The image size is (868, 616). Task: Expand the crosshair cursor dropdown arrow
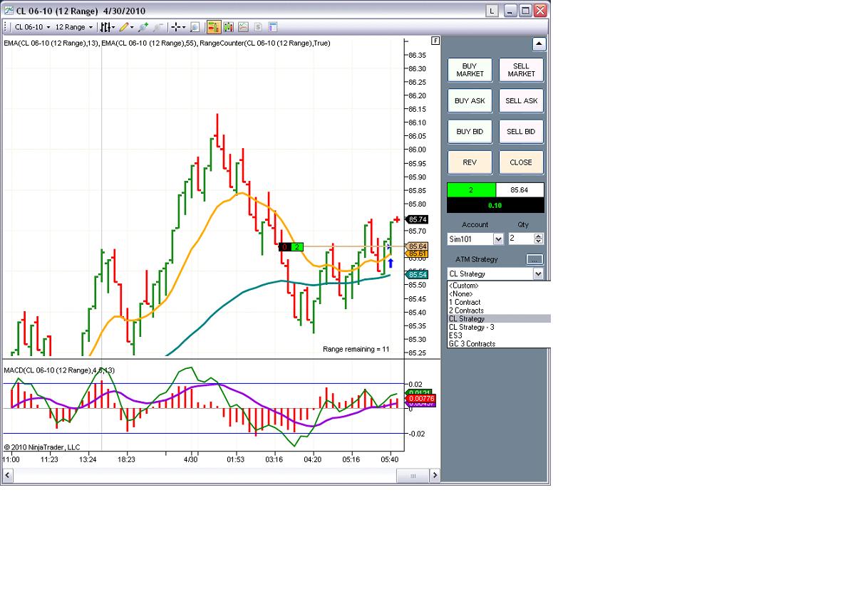pyautogui.click(x=184, y=28)
